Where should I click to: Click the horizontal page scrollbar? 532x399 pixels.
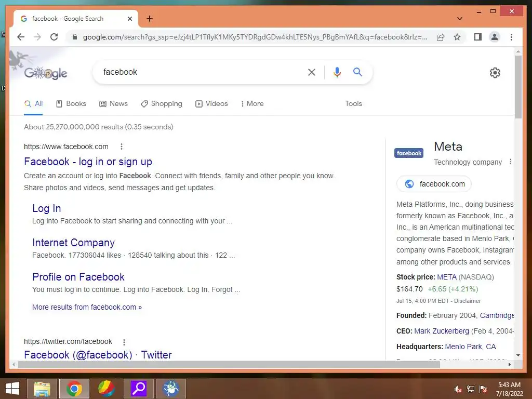pyautogui.click(x=229, y=364)
